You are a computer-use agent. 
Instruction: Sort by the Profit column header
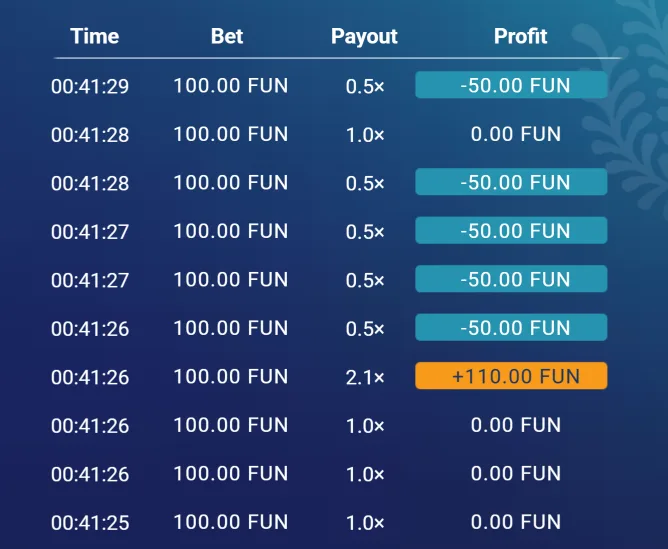pos(520,36)
